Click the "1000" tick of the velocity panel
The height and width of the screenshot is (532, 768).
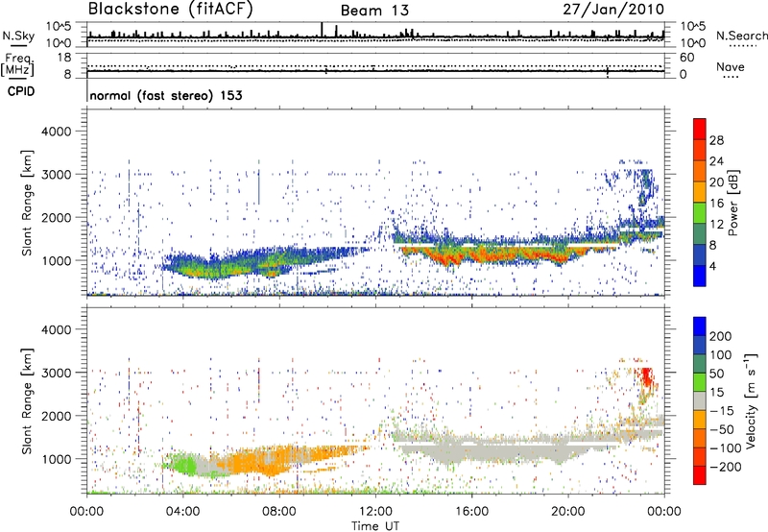(56, 459)
